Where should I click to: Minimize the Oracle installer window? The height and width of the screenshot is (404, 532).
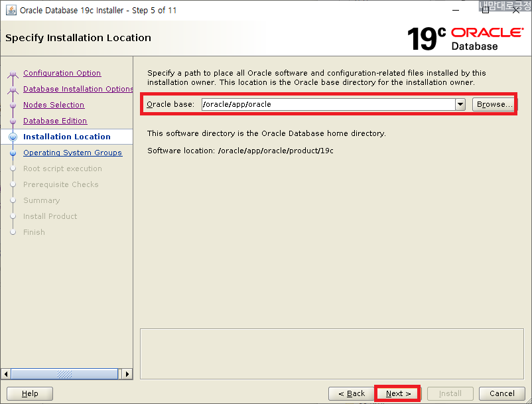(456, 10)
